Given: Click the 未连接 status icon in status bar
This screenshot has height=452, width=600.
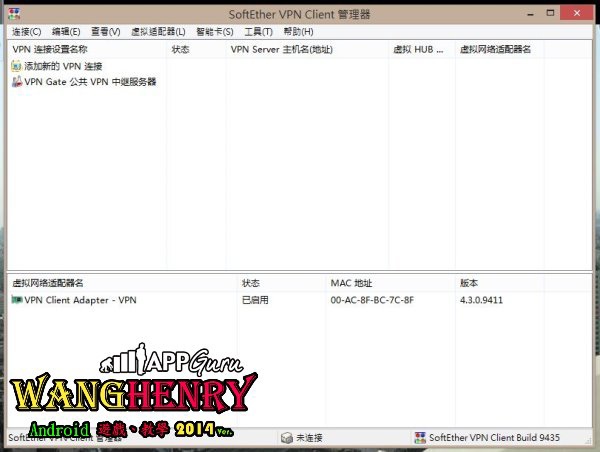Looking at the screenshot, I should click(287, 437).
